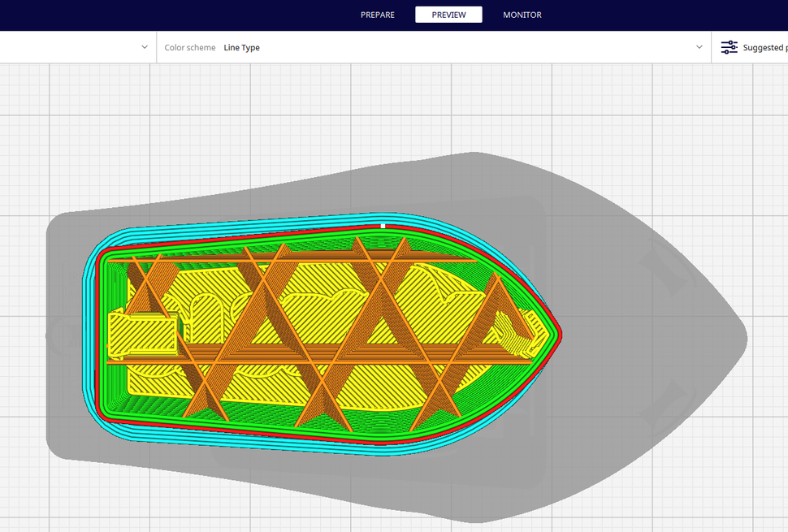Click the chevron next to Line Type

pyautogui.click(x=699, y=46)
